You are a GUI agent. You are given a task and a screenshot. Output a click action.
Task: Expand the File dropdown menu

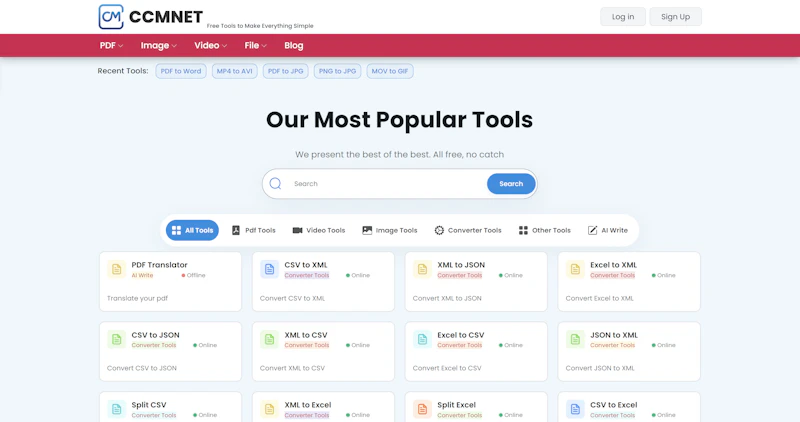(x=255, y=45)
